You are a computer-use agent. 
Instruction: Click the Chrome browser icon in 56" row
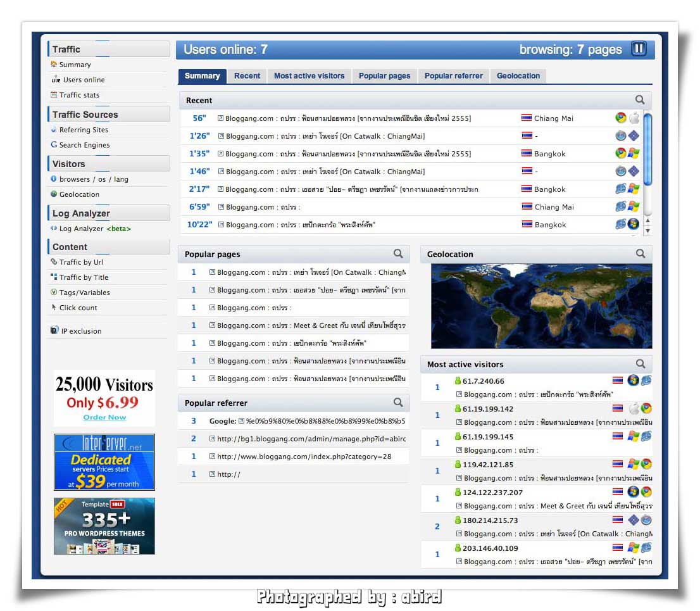[x=620, y=118]
